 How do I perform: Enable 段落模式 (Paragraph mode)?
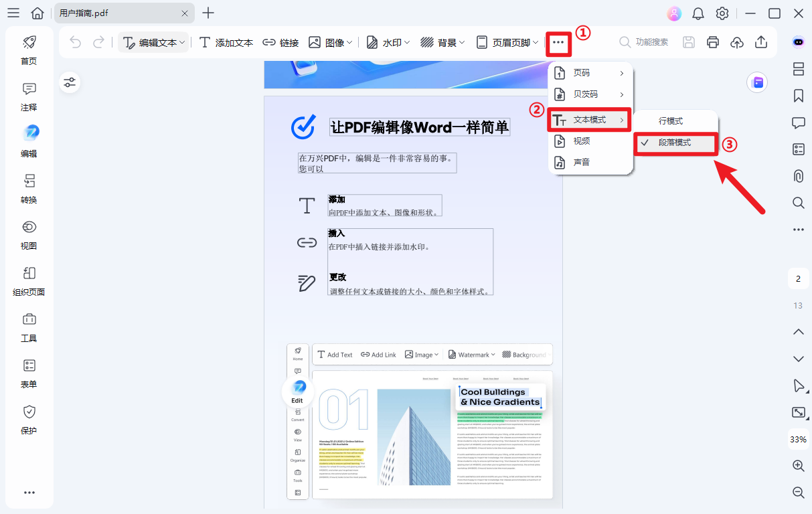coord(675,143)
